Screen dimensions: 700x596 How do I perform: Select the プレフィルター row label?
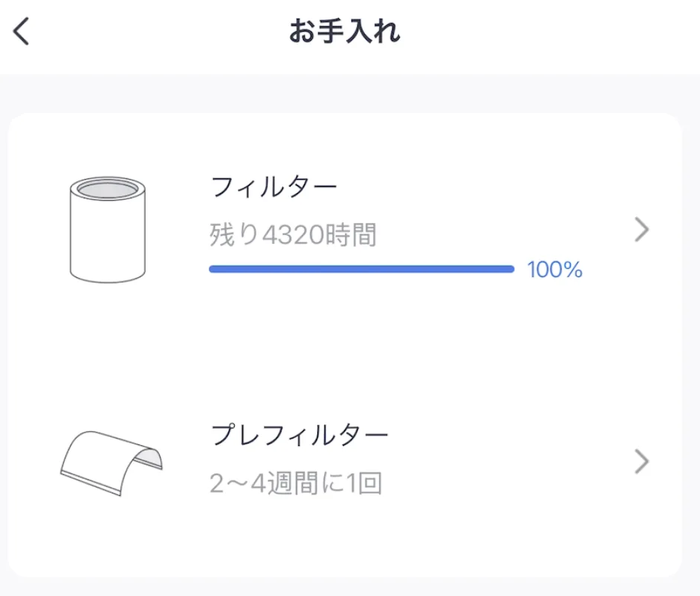click(x=299, y=435)
